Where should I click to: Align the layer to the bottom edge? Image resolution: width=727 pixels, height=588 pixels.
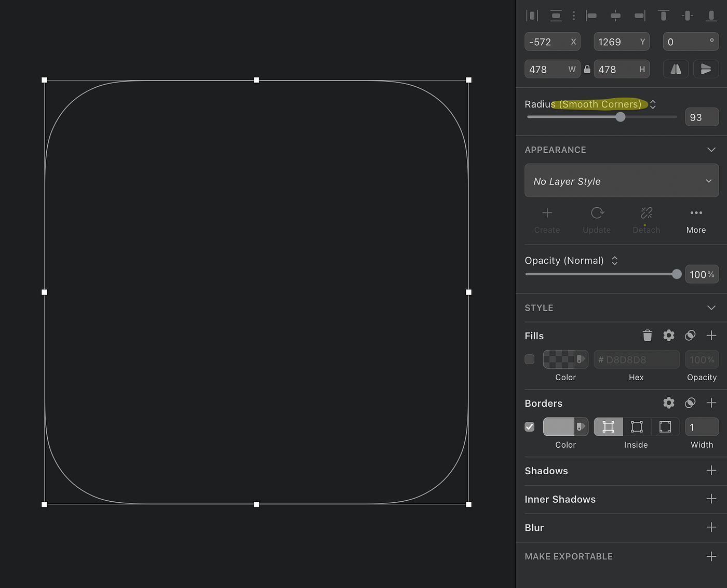coord(711,16)
